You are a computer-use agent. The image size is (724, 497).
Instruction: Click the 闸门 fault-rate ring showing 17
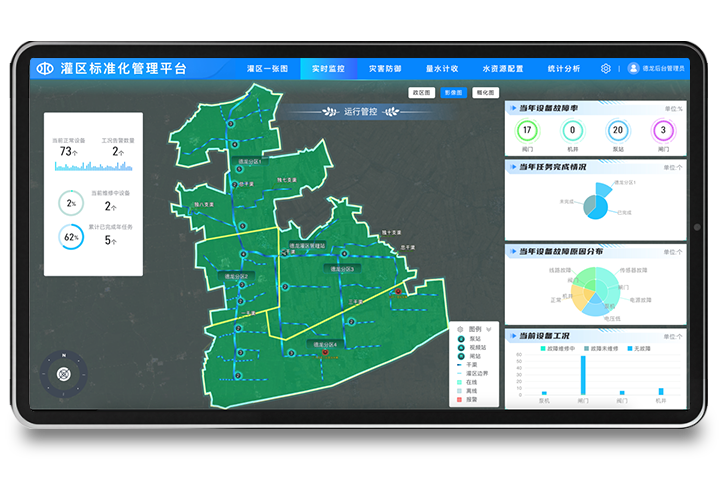pyautogui.click(x=527, y=130)
